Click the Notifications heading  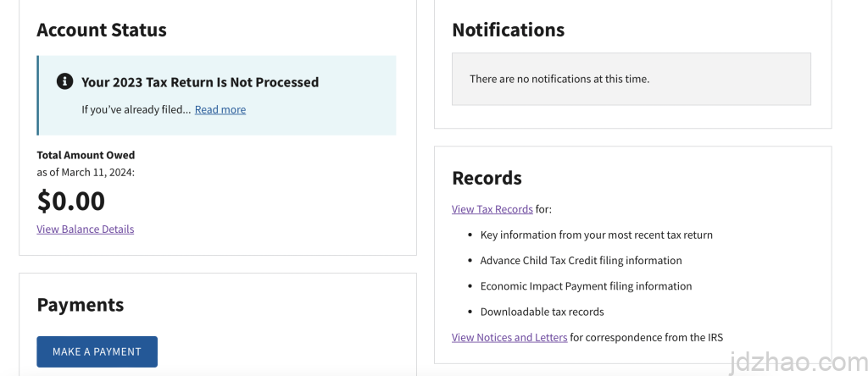point(508,30)
